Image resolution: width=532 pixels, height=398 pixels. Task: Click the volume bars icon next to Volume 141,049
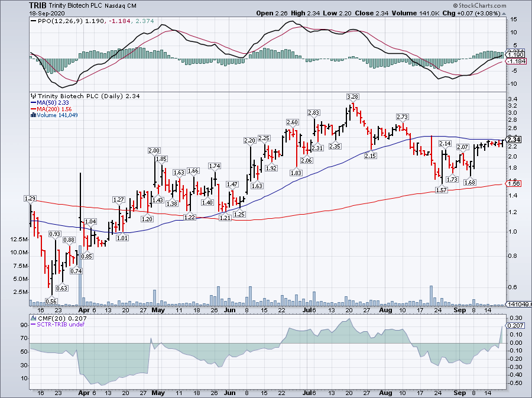(33, 115)
